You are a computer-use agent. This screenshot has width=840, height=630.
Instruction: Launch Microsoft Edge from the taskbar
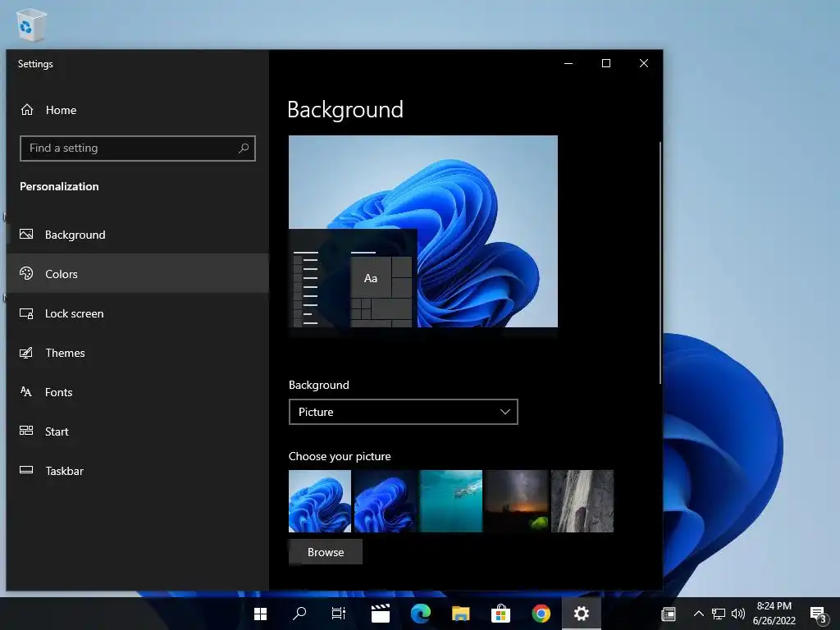[x=421, y=614]
